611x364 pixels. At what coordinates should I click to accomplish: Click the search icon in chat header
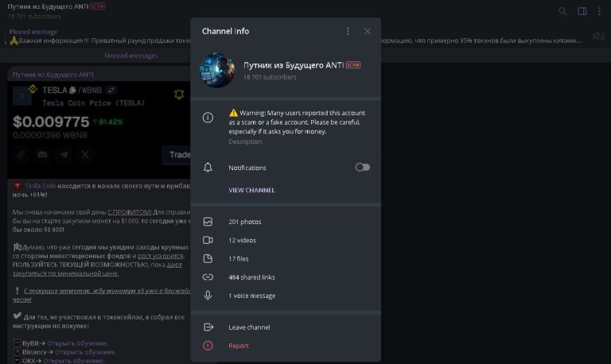tap(562, 11)
